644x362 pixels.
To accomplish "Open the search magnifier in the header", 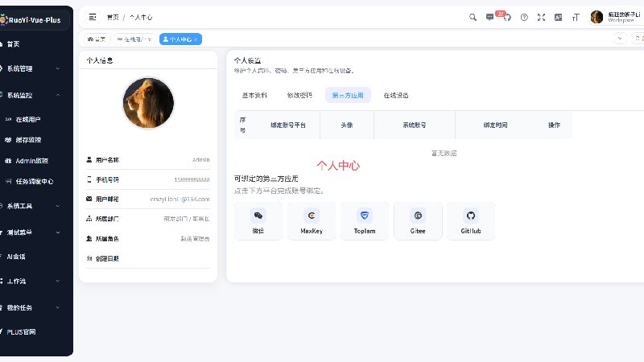I will pos(473,17).
